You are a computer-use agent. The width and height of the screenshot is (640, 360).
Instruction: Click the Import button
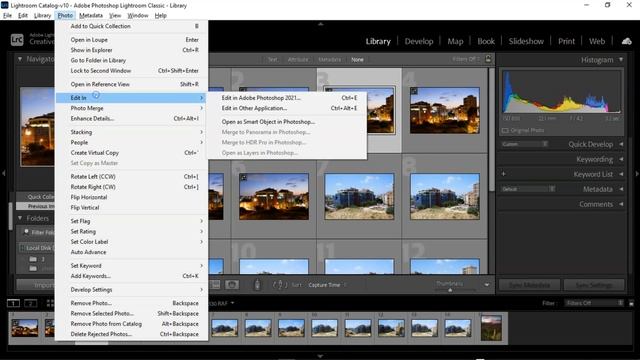point(36,285)
